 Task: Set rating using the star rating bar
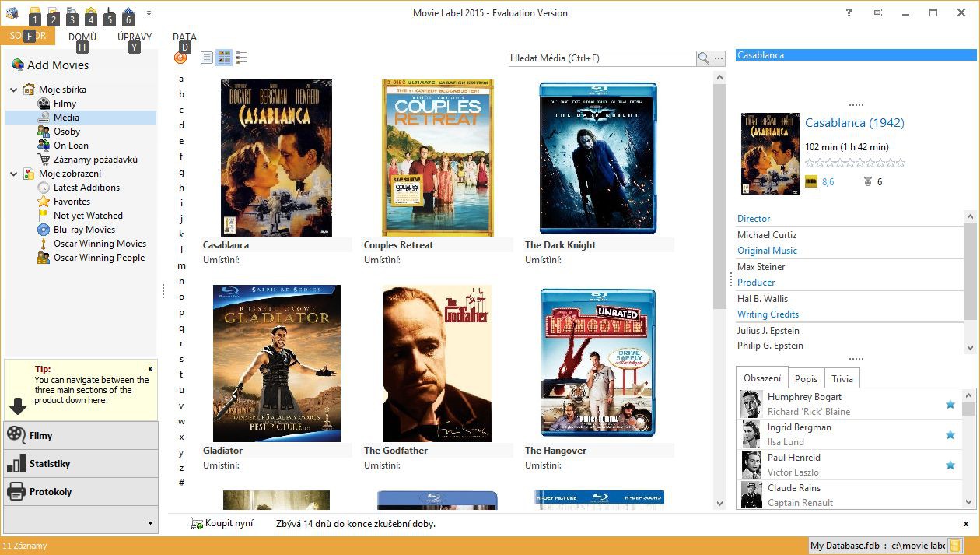pos(855,163)
